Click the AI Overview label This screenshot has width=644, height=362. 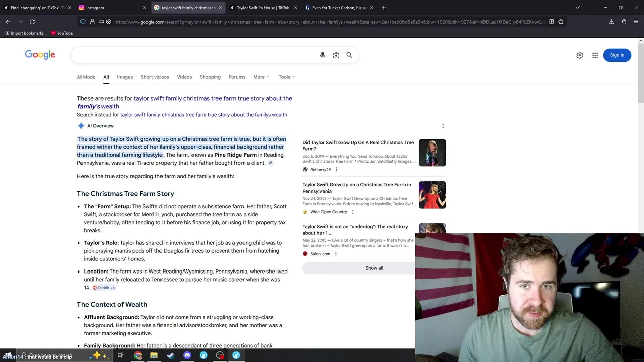tap(100, 126)
